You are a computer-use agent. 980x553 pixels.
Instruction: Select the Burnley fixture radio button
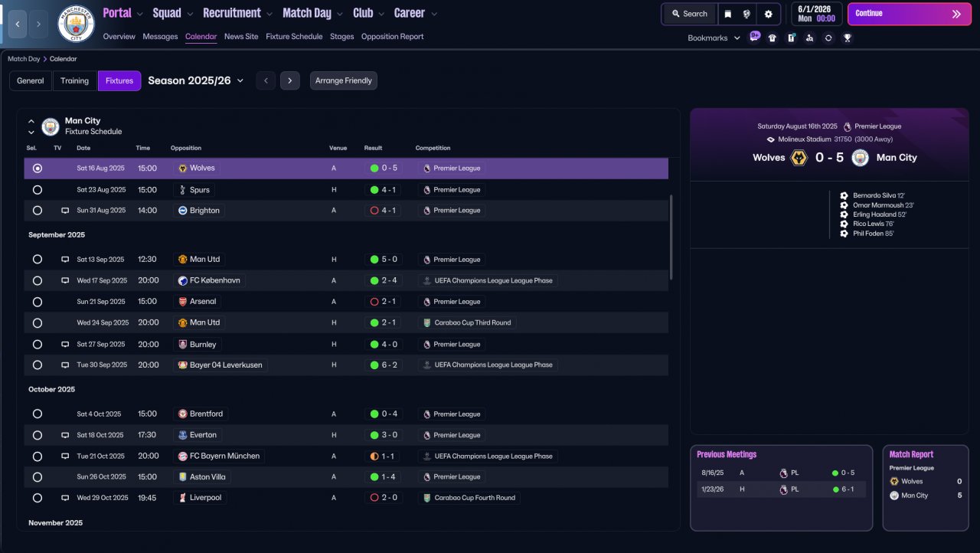point(38,345)
